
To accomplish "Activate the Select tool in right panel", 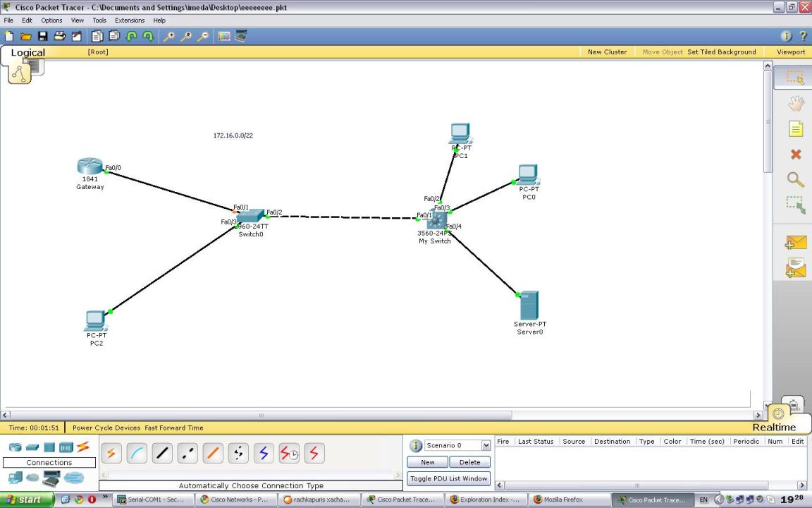I will pos(795,77).
